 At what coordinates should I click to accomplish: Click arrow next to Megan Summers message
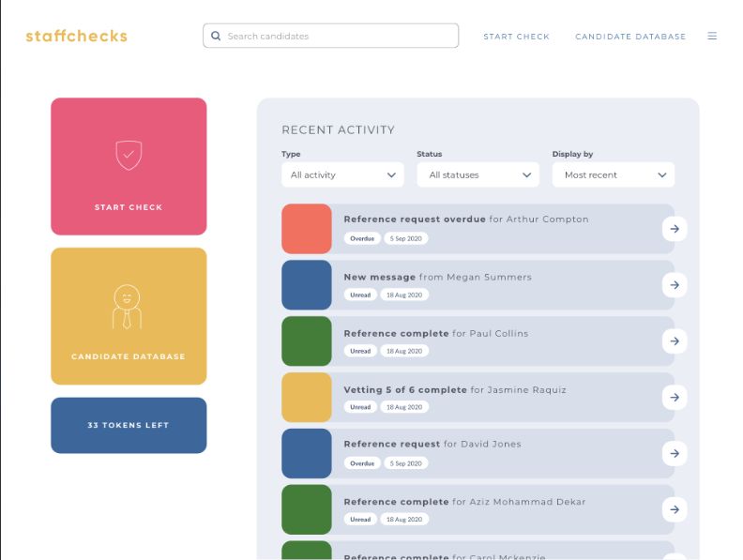point(674,285)
